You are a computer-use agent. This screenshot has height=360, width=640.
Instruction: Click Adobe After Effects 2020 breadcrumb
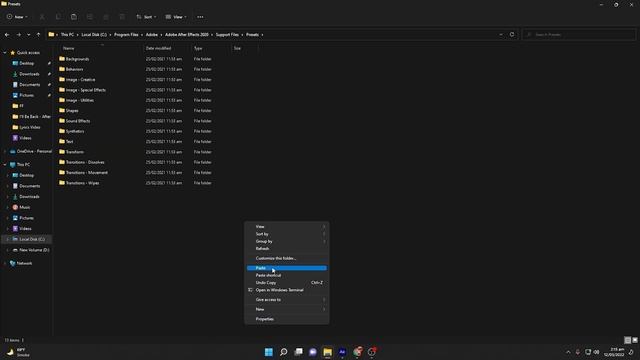click(x=187, y=35)
